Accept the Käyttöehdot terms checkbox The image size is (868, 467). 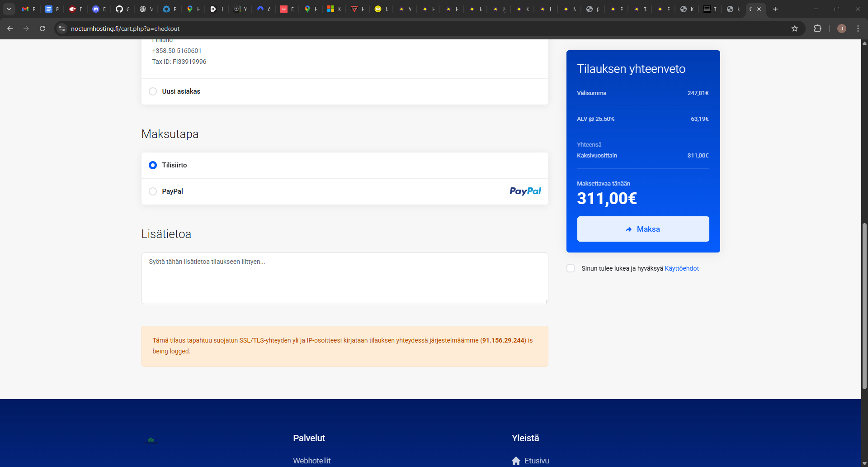coord(571,268)
